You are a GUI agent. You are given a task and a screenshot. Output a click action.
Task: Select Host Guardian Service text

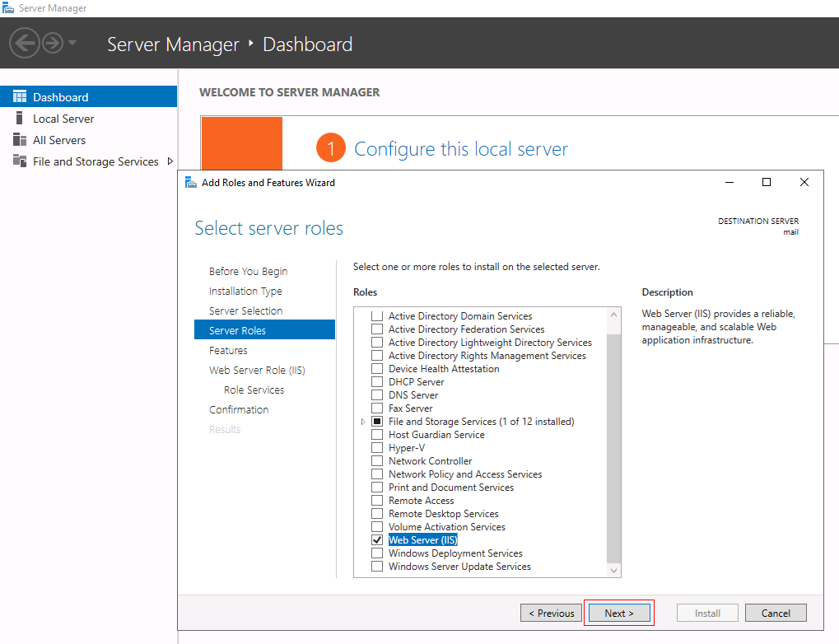[436, 435]
